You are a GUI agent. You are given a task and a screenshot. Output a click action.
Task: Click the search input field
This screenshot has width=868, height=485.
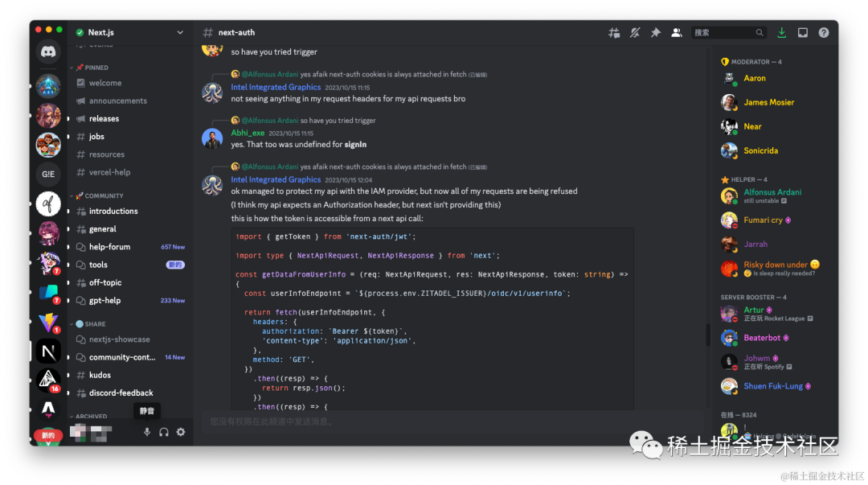point(723,33)
